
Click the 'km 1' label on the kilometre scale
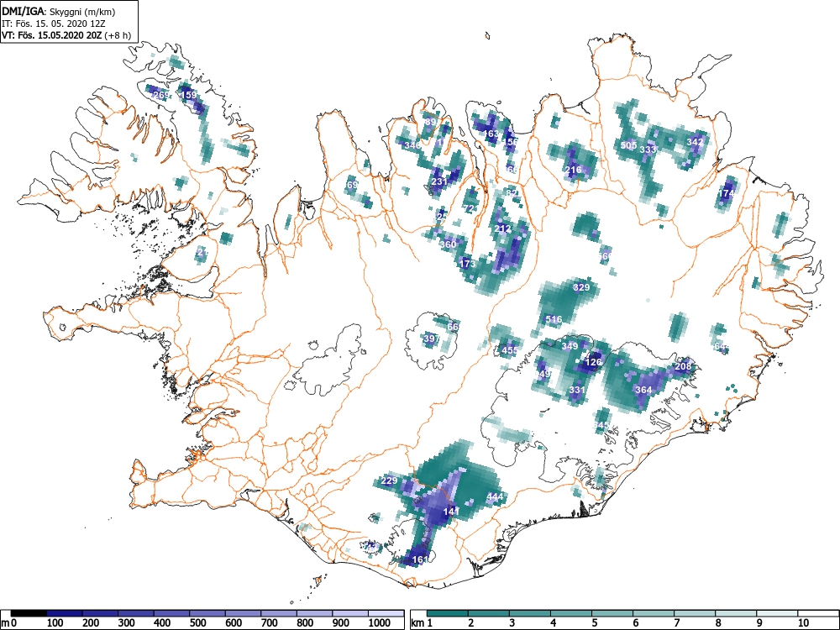(x=422, y=623)
